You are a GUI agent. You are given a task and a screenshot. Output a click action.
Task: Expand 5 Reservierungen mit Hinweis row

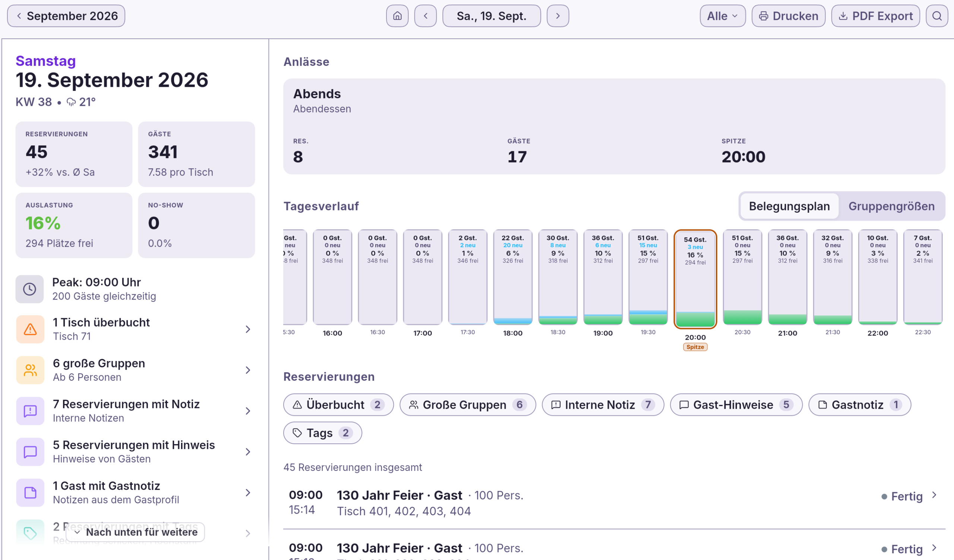(x=135, y=452)
